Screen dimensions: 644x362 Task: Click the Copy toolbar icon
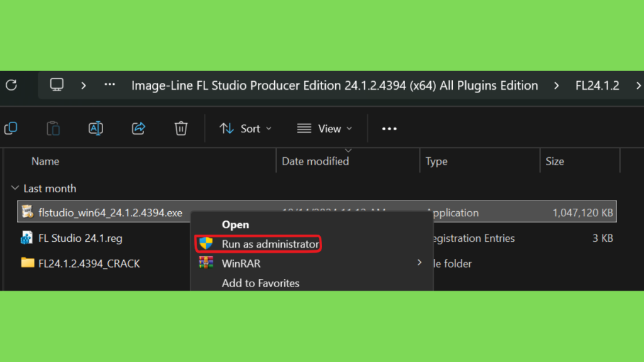(11, 128)
